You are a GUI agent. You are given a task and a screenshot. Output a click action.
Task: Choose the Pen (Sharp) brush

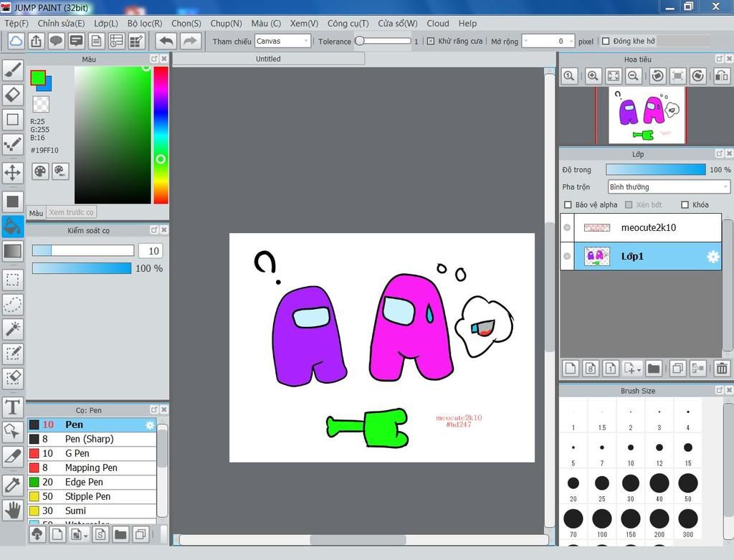tap(92, 439)
